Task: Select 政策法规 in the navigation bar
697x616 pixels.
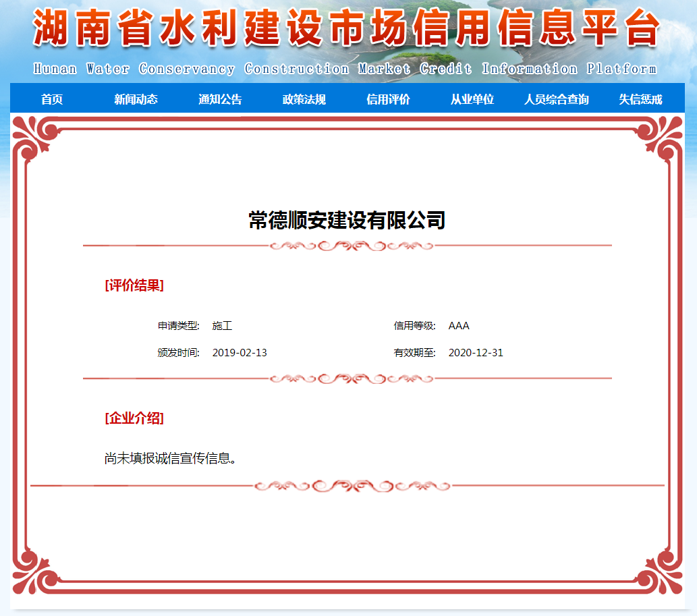Action: coord(304,99)
